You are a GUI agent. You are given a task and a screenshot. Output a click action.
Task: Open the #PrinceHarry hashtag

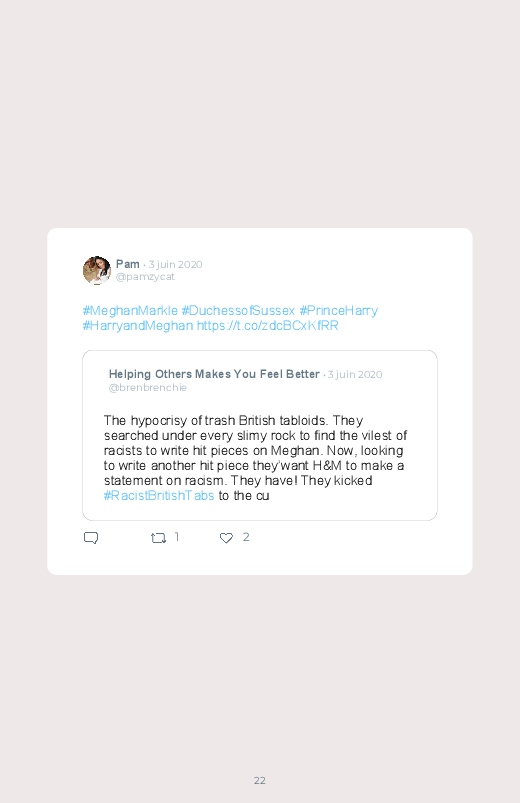coord(339,310)
